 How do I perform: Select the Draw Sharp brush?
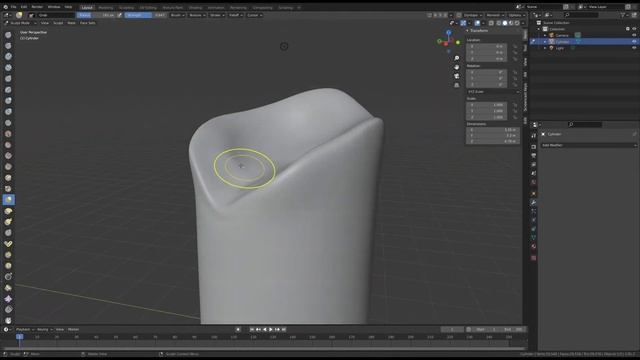point(8,46)
